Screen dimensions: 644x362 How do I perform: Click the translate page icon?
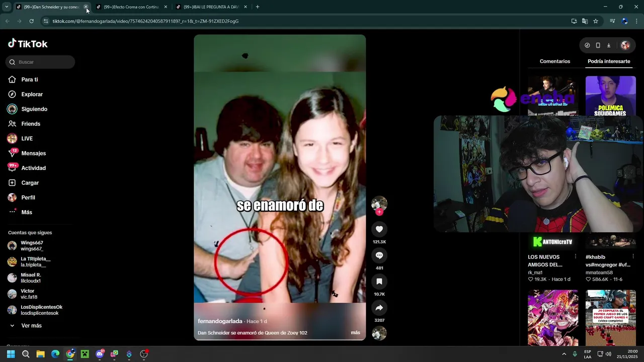(585, 21)
